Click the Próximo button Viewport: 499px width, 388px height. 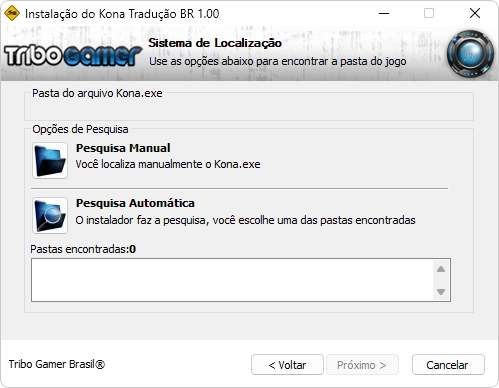[x=362, y=365]
